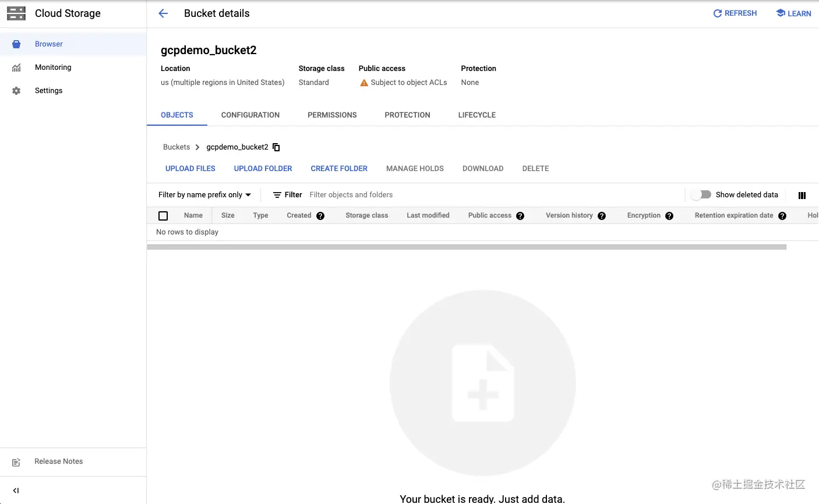This screenshot has height=504, width=819.
Task: Click the warning triangle by Public access
Action: pos(364,83)
